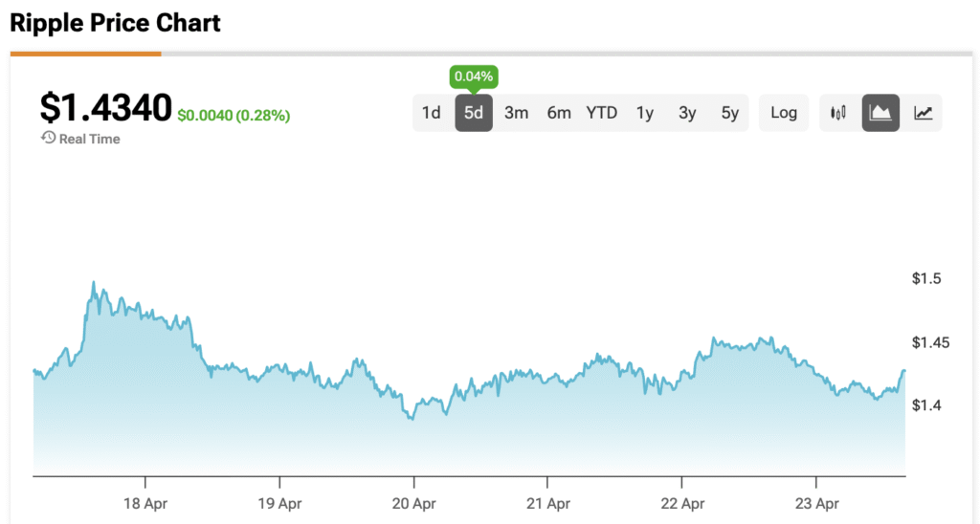980x524 pixels.
Task: Switch to line chart view icon
Action: [923, 113]
